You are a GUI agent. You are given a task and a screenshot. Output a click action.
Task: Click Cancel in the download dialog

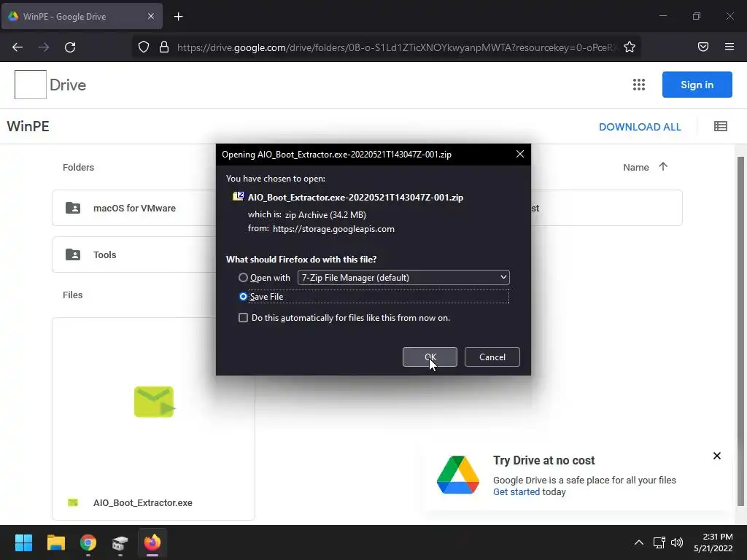(x=492, y=357)
